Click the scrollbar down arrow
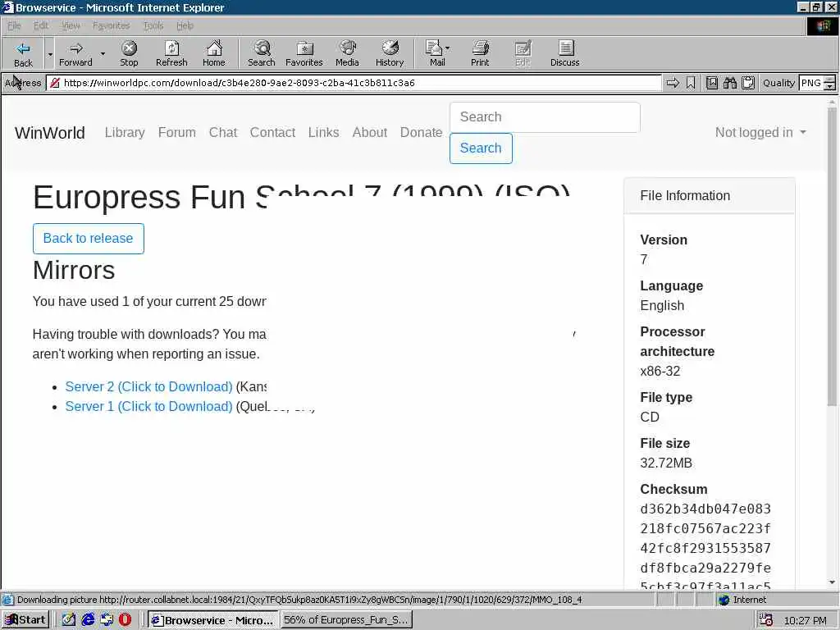This screenshot has width=840, height=630. point(832,582)
